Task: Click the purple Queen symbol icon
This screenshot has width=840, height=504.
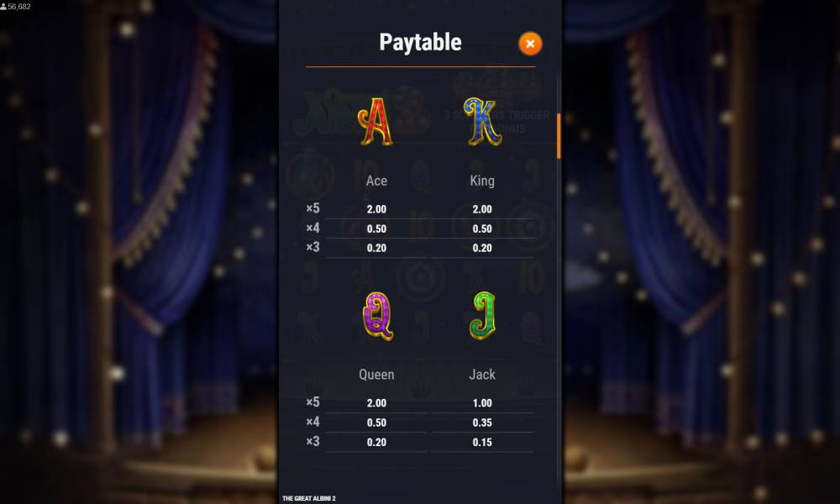Action: click(377, 316)
